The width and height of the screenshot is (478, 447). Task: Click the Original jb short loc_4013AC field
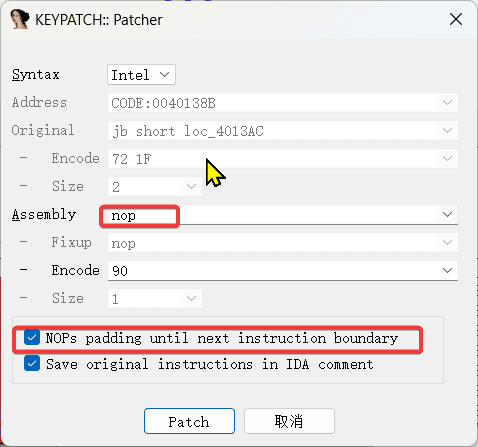click(x=283, y=131)
